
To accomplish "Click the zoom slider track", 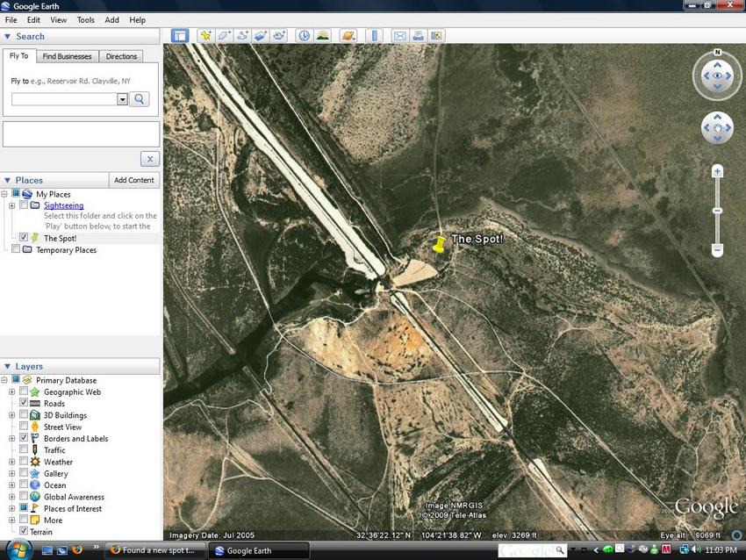I will coord(717,230).
